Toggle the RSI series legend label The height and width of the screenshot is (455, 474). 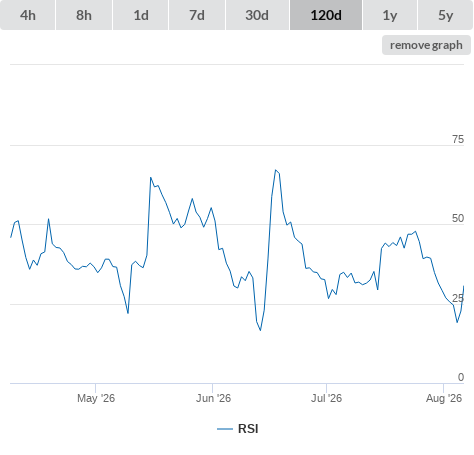(x=248, y=429)
